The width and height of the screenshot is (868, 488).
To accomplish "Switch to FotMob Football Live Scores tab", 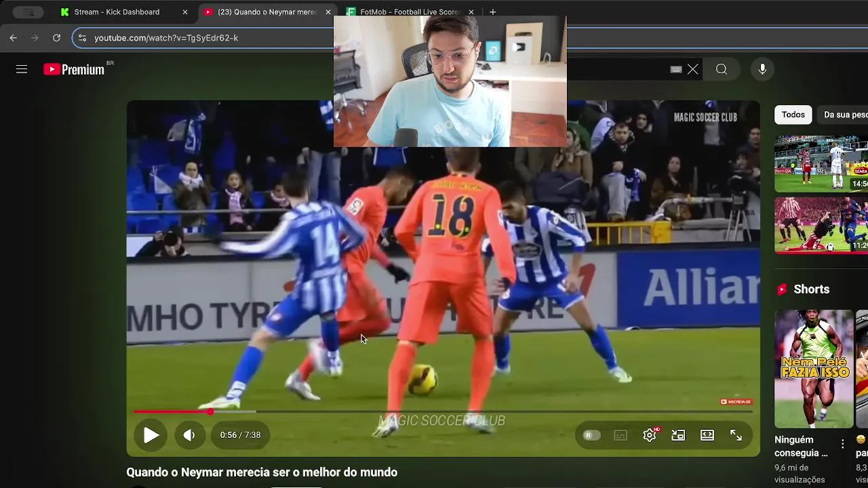I will click(x=409, y=12).
